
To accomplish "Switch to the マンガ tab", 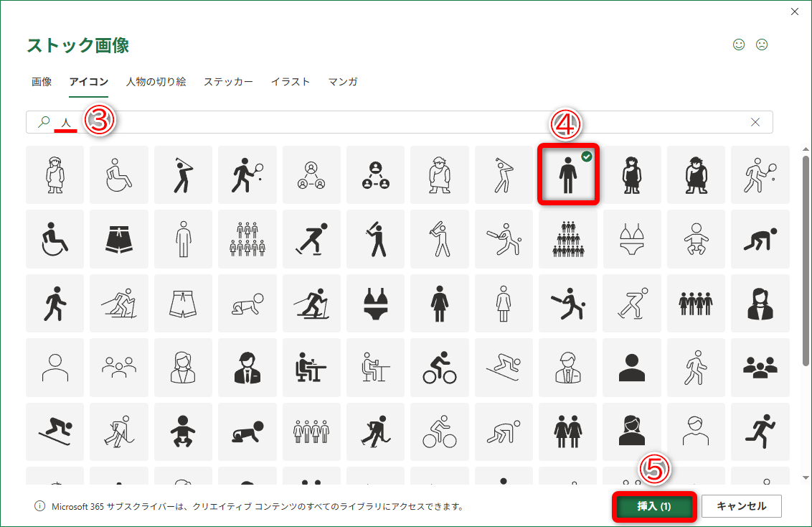I will (x=343, y=82).
